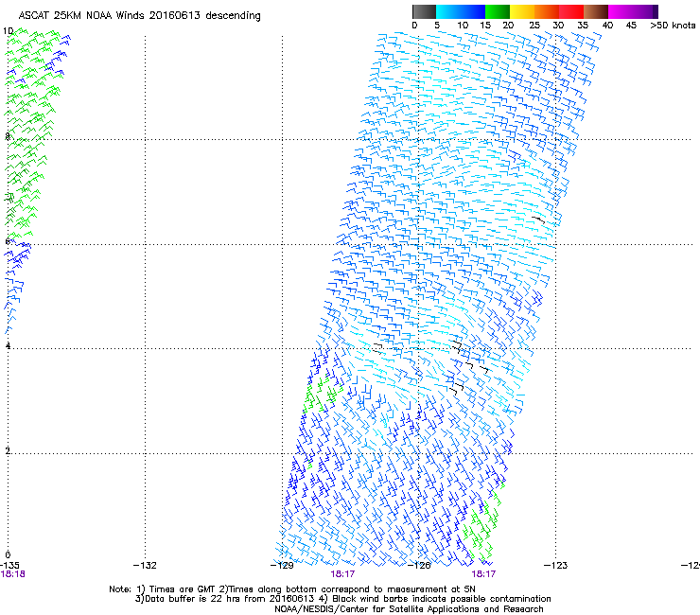
Task: Click the '18:17' time stamp right of -126
Action: pos(483,574)
